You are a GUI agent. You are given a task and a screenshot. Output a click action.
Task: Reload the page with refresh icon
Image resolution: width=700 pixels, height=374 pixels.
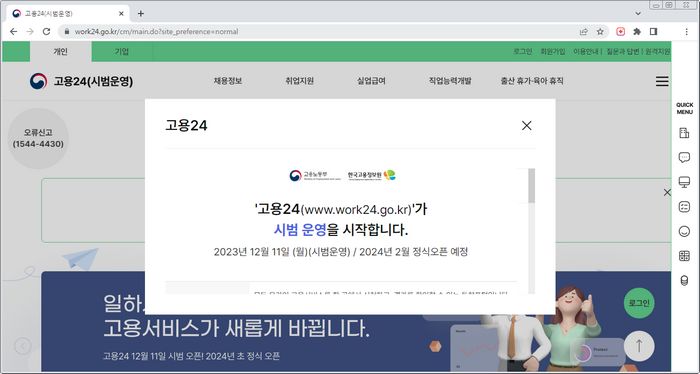(x=46, y=32)
